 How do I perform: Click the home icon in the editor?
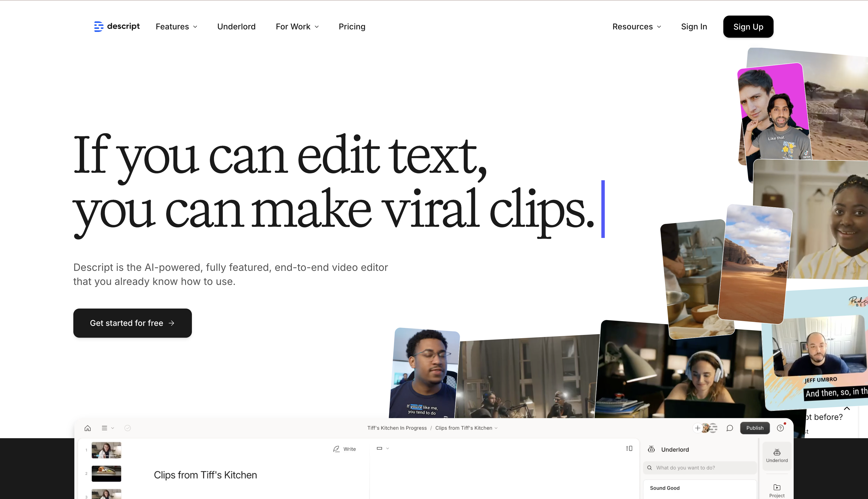[88, 428]
